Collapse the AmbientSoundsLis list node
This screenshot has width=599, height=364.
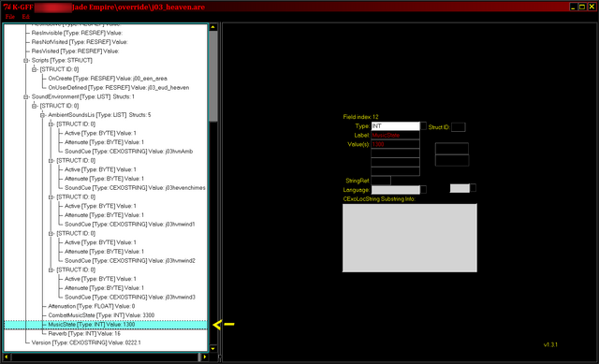point(42,115)
